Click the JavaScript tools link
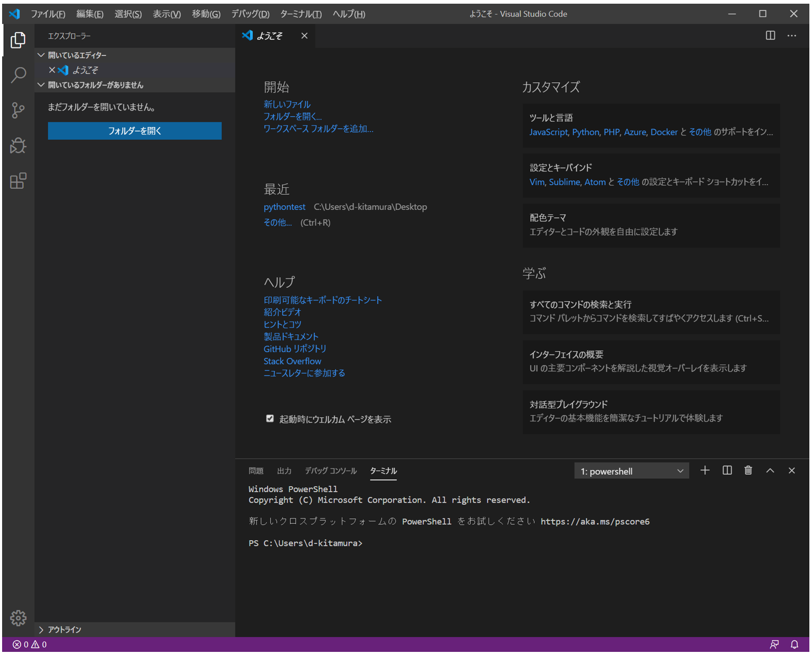Image resolution: width=812 pixels, height=654 pixels. pyautogui.click(x=549, y=132)
